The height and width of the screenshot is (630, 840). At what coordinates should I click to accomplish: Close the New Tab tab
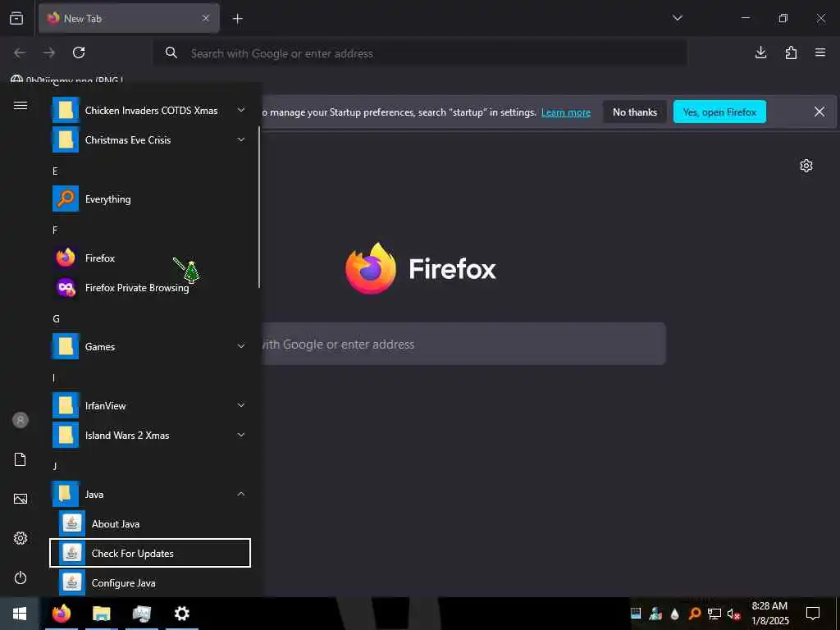coord(206,18)
